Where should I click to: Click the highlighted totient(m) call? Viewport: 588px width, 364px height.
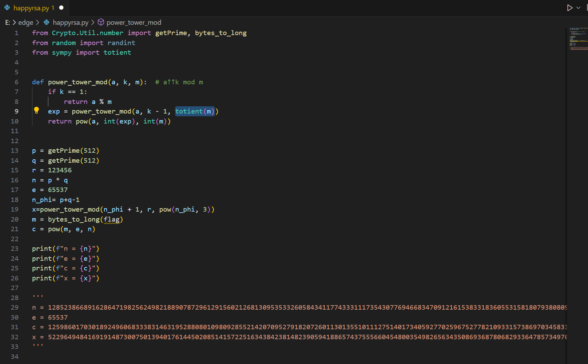tap(195, 111)
